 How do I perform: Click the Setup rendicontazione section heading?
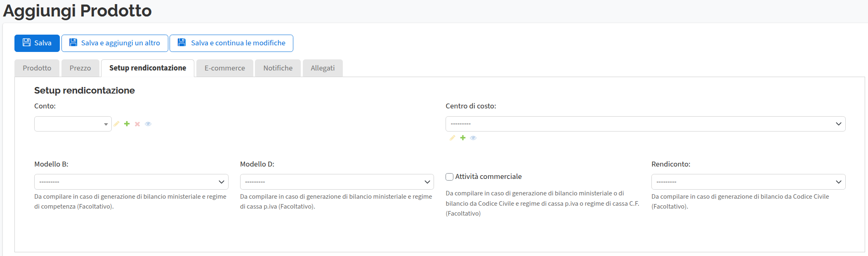85,90
